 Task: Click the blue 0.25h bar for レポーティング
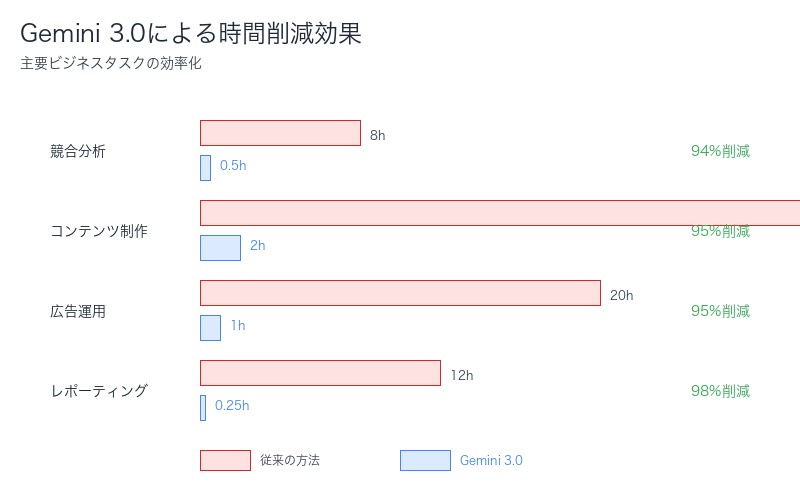(x=203, y=408)
